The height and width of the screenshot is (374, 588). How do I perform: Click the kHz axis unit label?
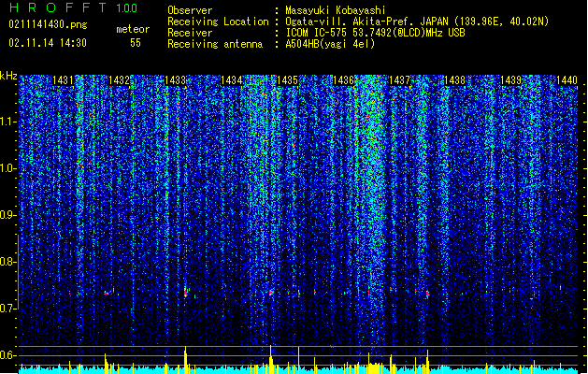8,76
